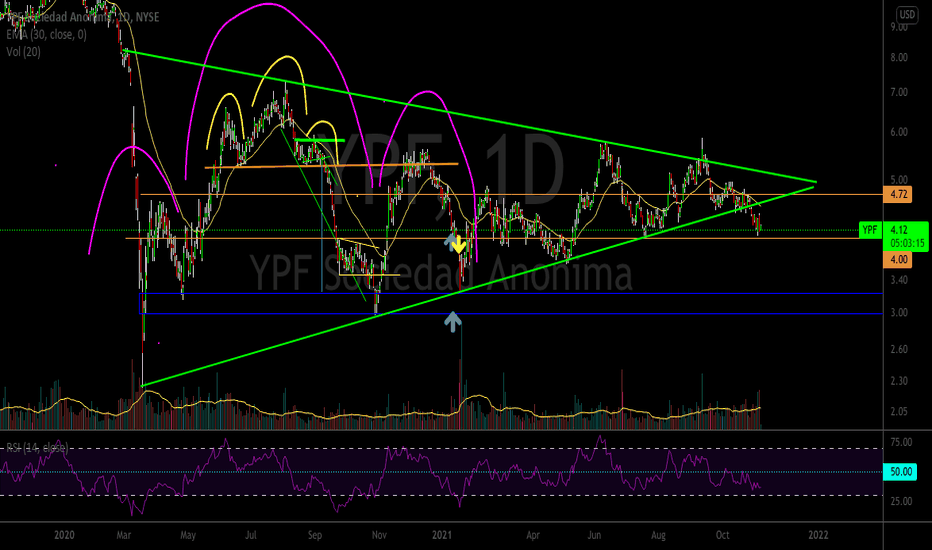Click the Nov label on the time axis
This screenshot has width=932, height=550.
point(379,535)
